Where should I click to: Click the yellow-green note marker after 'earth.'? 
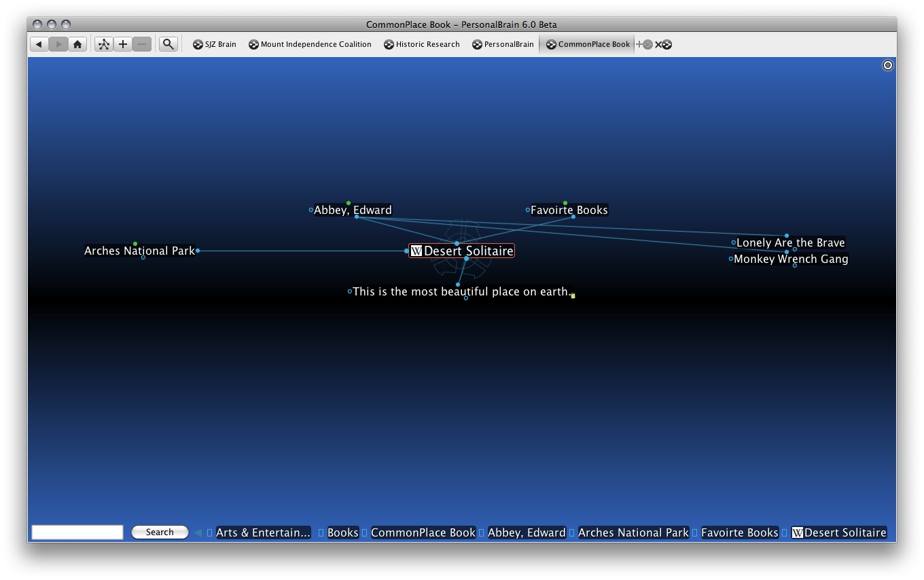(x=573, y=296)
